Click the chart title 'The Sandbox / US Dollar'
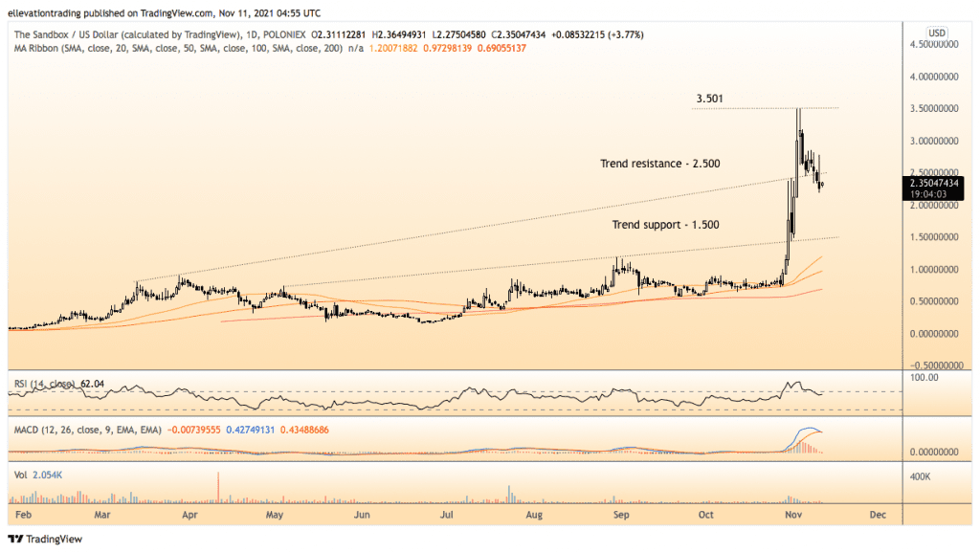 pyautogui.click(x=66, y=35)
